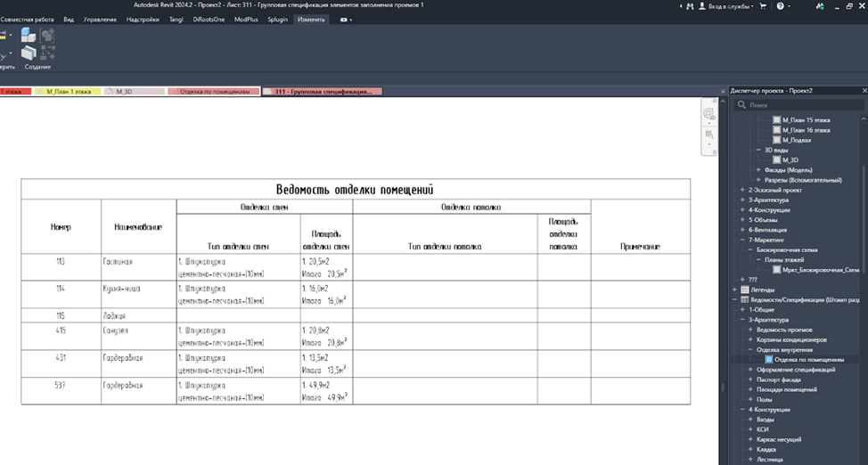Click the Легенды icon in project browser

tap(744, 290)
